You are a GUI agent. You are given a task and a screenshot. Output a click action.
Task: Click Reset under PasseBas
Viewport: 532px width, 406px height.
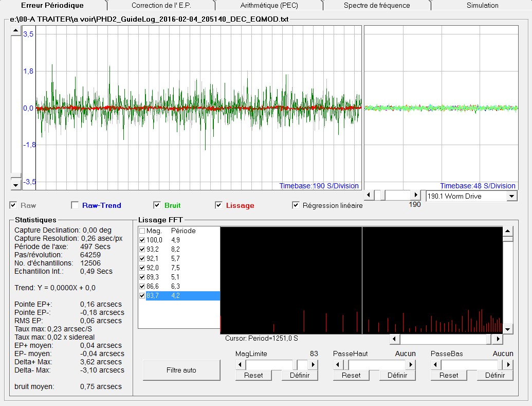449,375
